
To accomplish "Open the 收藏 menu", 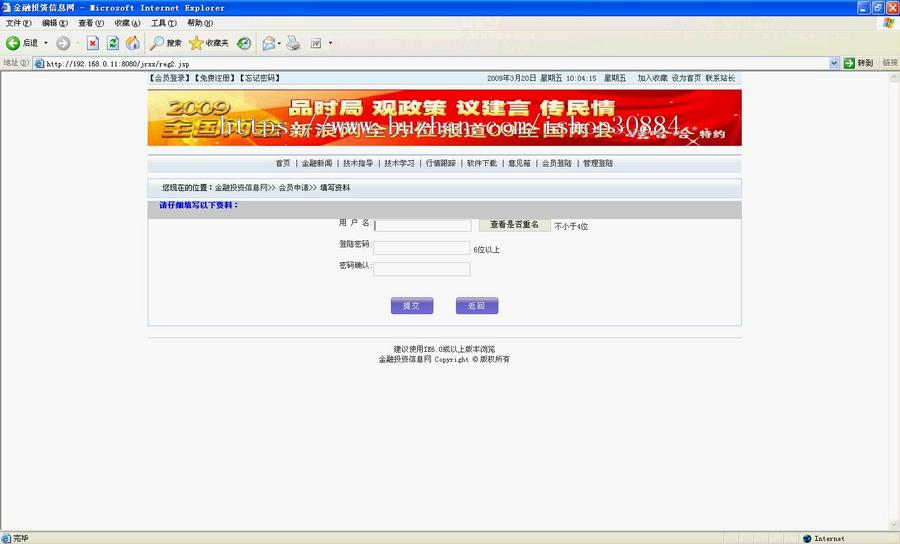I will (127, 23).
